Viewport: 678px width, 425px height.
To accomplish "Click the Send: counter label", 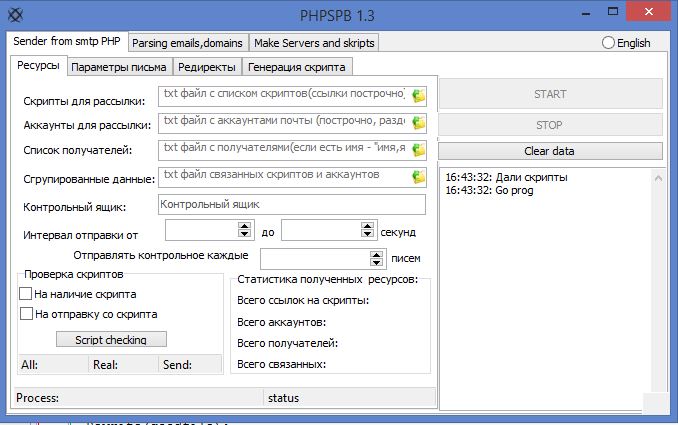I will [x=177, y=364].
